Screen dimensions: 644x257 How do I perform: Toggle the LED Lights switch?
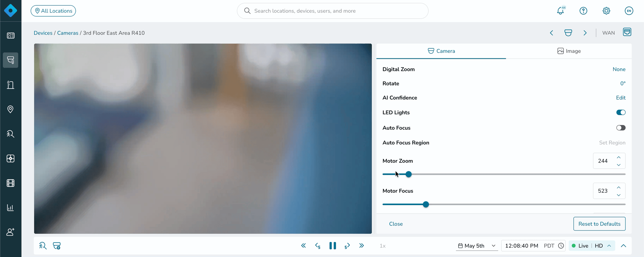click(621, 113)
